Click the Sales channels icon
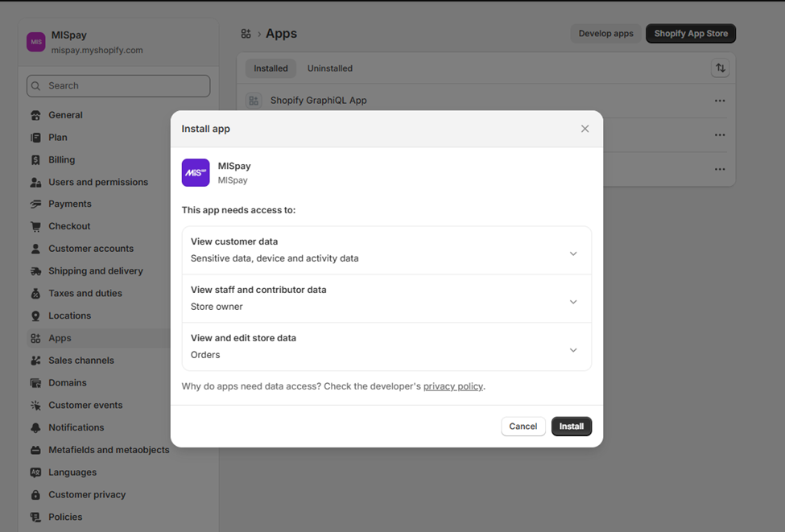 [35, 361]
